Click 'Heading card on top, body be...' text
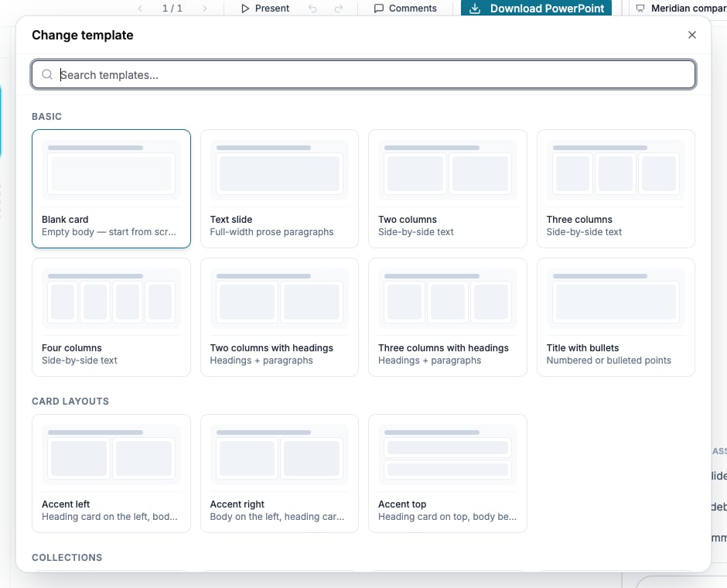Image resolution: width=727 pixels, height=588 pixels. tap(448, 517)
